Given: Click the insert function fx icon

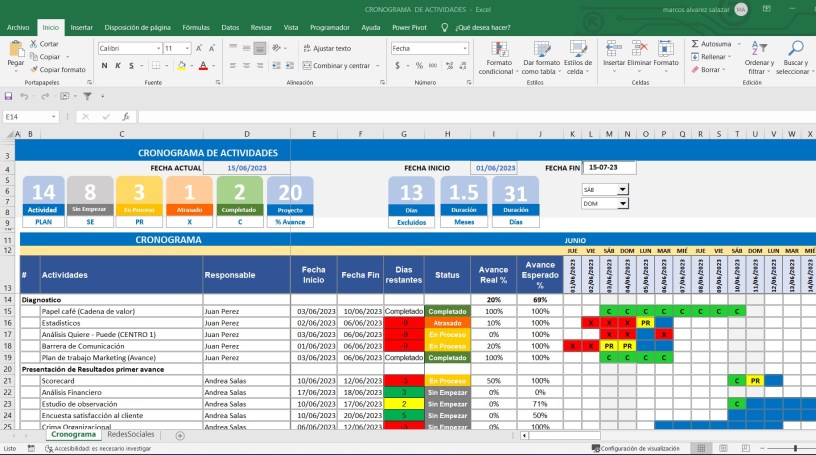Looking at the screenshot, I should [x=125, y=117].
